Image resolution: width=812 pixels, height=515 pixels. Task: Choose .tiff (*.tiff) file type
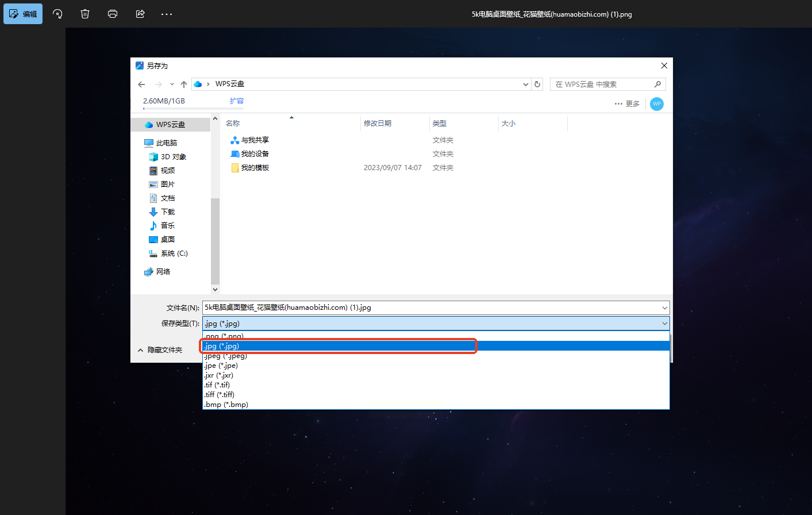[436, 395]
